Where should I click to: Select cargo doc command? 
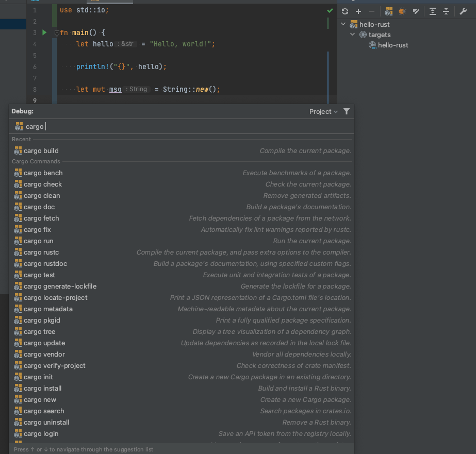point(182,207)
